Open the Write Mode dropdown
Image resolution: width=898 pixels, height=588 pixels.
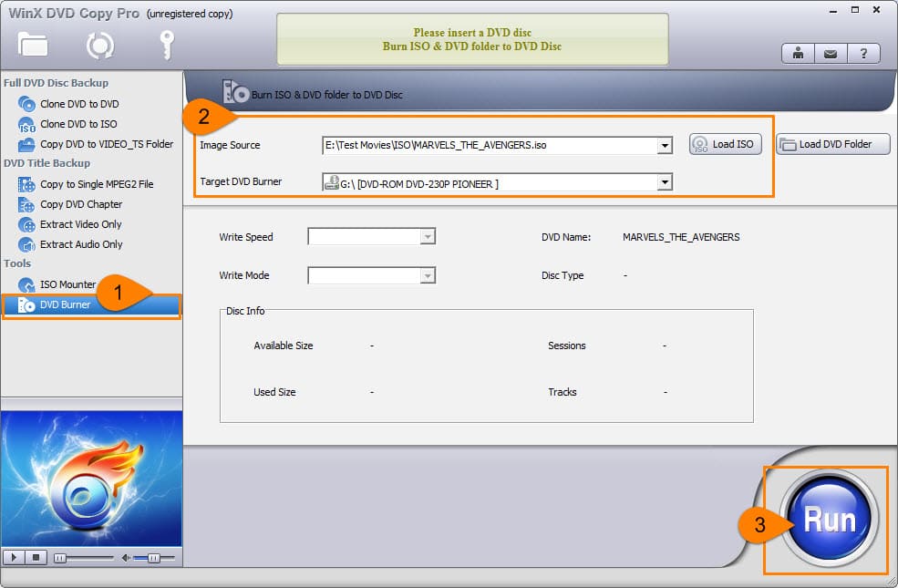(428, 275)
